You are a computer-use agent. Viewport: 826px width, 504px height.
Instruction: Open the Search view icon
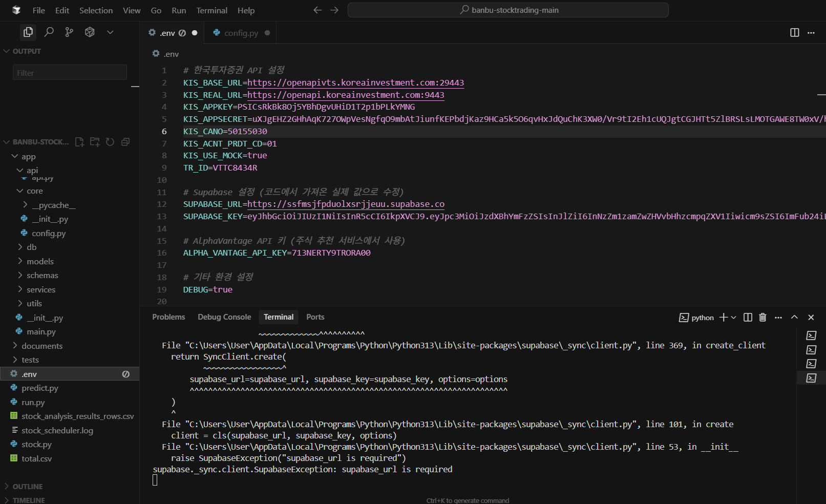49,32
